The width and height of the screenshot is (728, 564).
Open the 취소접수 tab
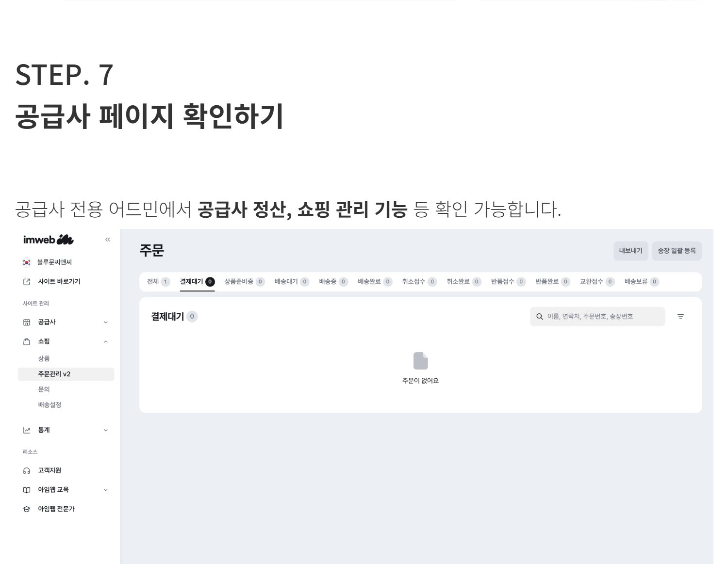tap(419, 282)
